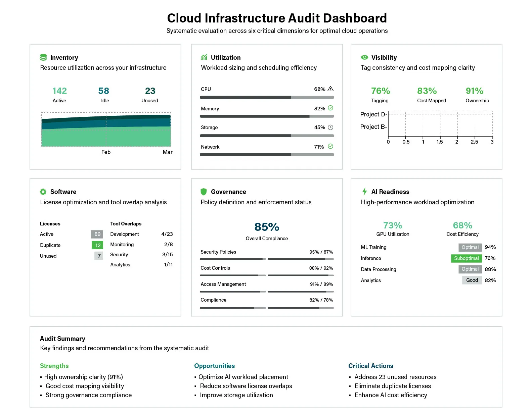Click the Suboptimal badge for Inference
The image size is (532, 416).
[x=466, y=258]
